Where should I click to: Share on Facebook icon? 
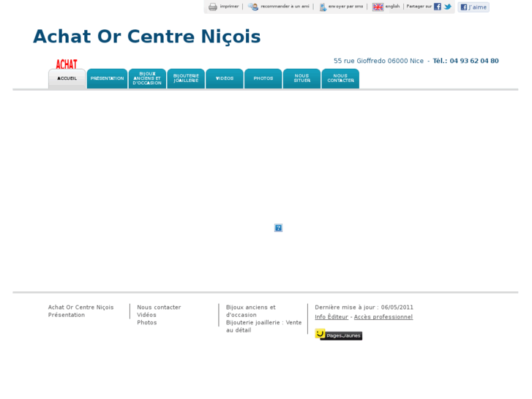pos(438,7)
